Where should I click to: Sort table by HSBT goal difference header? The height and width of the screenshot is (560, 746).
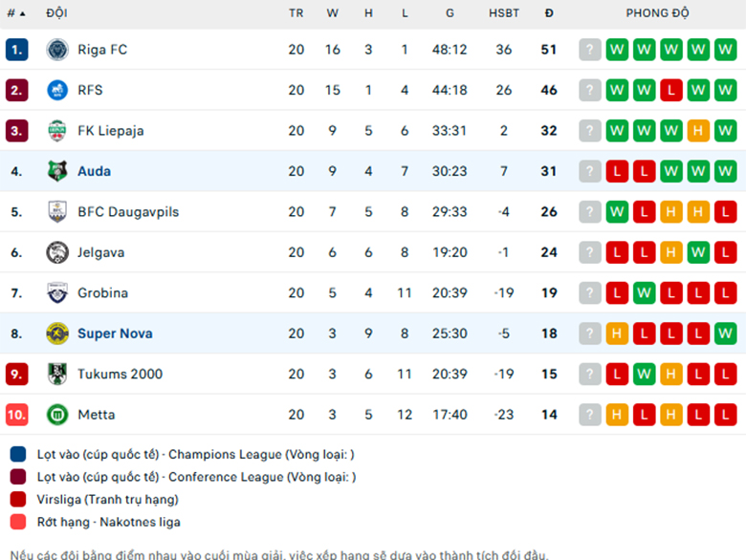click(504, 13)
